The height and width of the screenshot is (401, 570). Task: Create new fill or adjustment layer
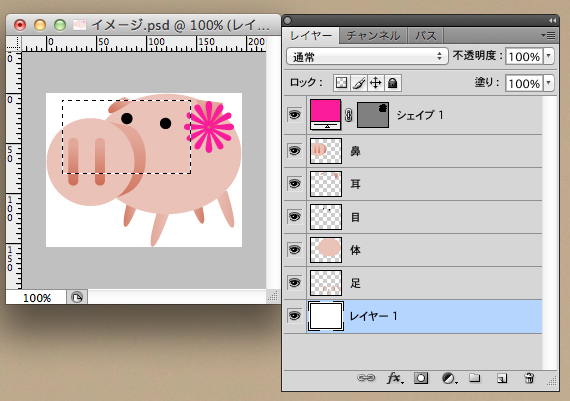(x=449, y=378)
